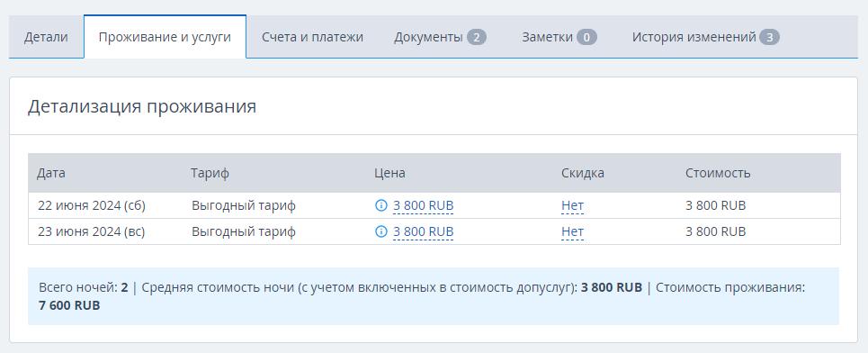
Task: Select the date cell 22 июня 2024 (сб)
Action: click(92, 205)
